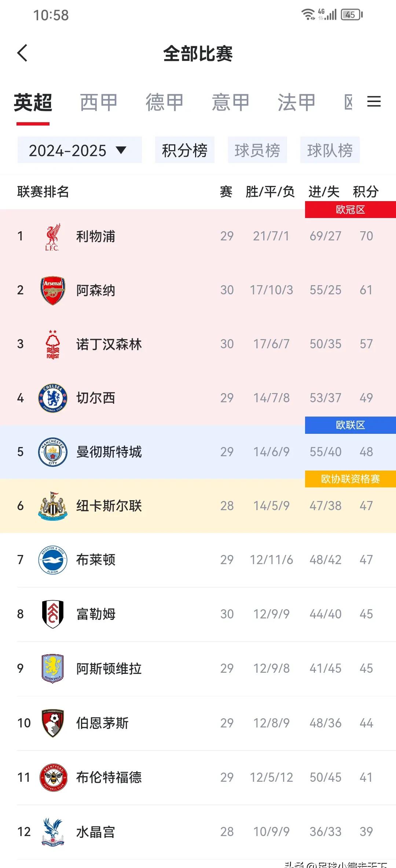The width and height of the screenshot is (396, 868).
Task: Open the 球队榜 team rankings
Action: [330, 150]
